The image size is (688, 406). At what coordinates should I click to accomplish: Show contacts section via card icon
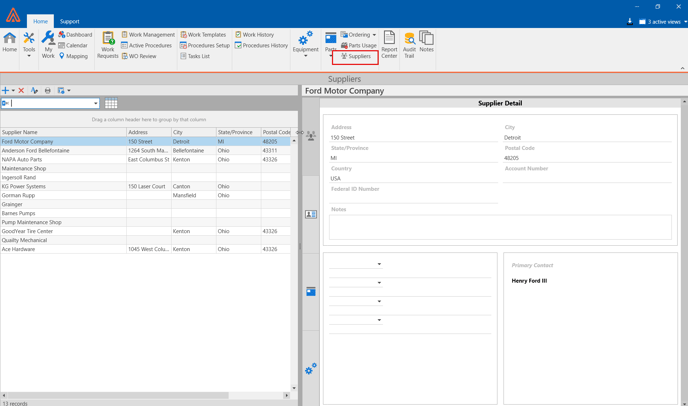[x=311, y=214]
